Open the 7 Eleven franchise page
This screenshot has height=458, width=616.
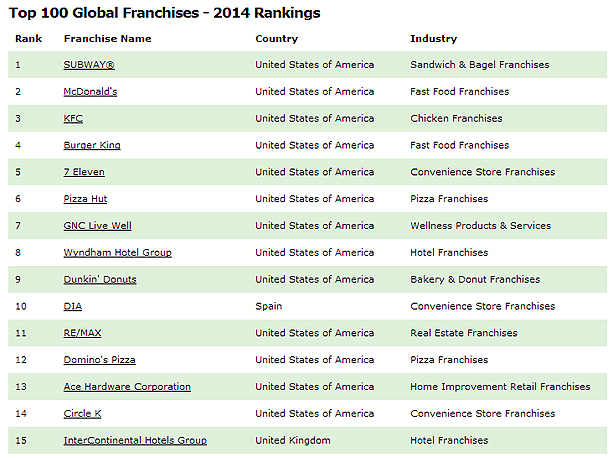[83, 172]
